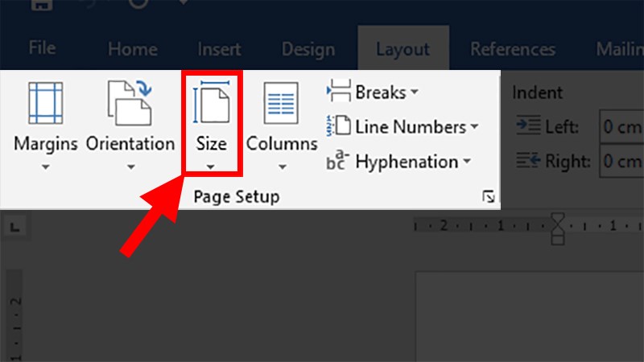Go to the Insert tab
The height and width of the screenshot is (362, 644).
point(220,48)
